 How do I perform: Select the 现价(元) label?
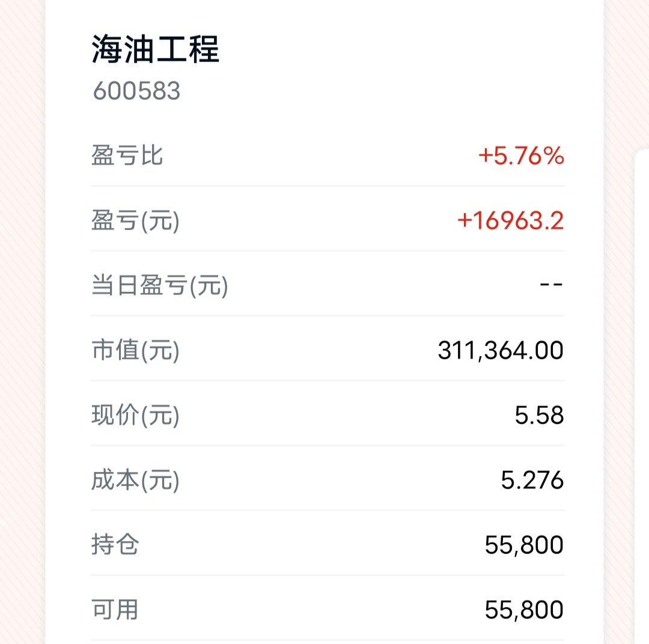point(135,416)
